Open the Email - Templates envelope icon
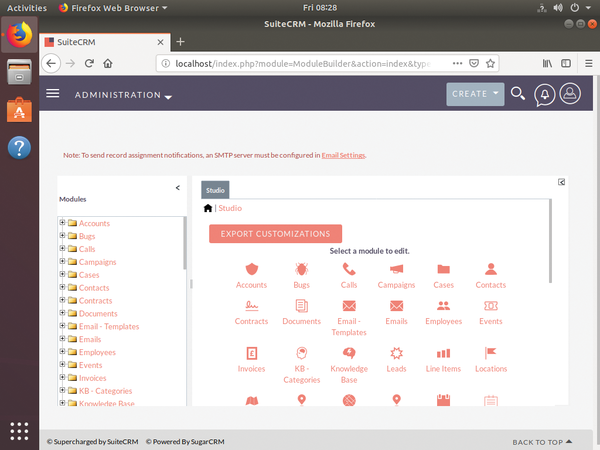Image resolution: width=600 pixels, height=450 pixels. coord(349,305)
